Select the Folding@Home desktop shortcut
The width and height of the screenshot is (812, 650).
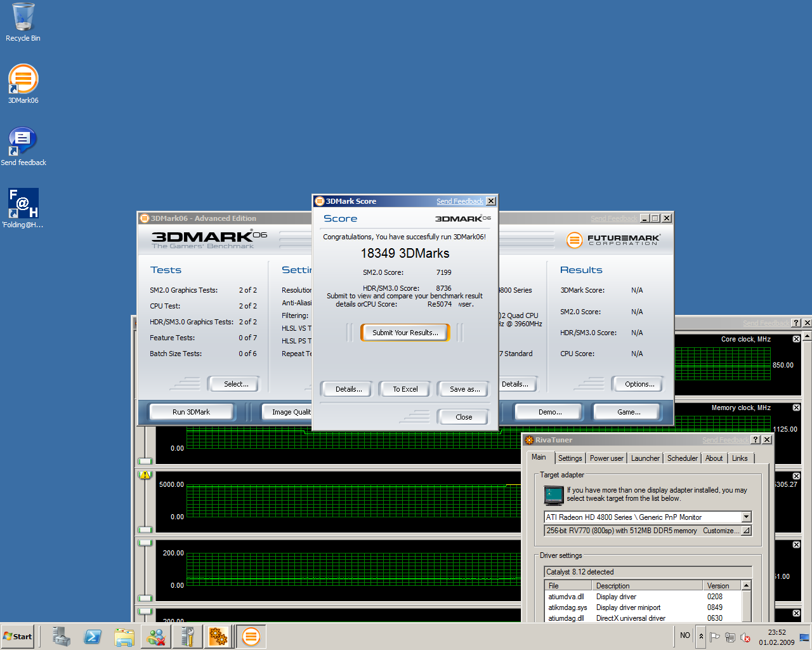tap(23, 209)
